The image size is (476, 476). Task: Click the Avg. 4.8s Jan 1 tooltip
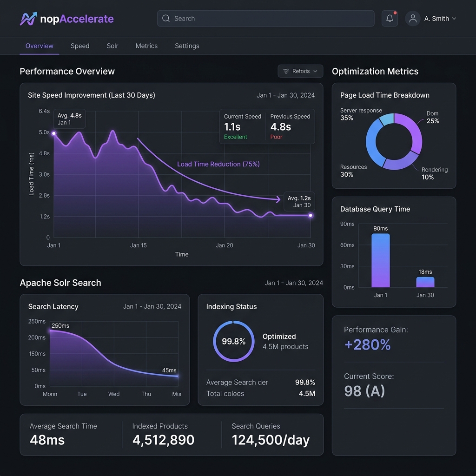(70, 119)
